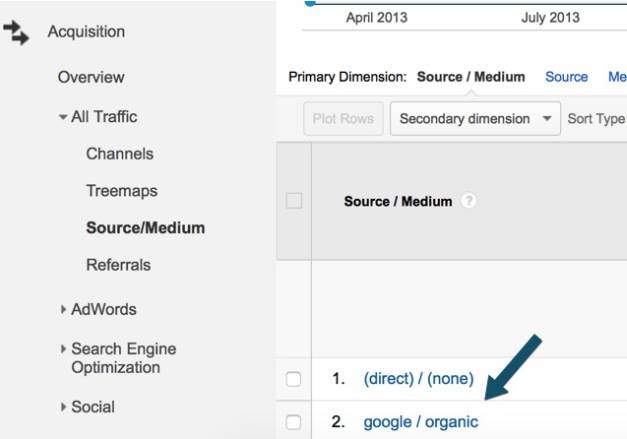This screenshot has width=627, height=439.
Task: Open the (direct) / (none) link
Action: (418, 379)
